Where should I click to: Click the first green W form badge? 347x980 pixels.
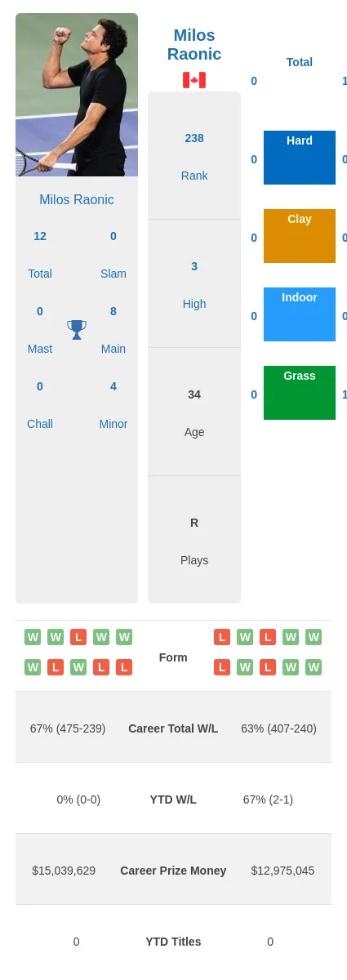pyautogui.click(x=33, y=637)
